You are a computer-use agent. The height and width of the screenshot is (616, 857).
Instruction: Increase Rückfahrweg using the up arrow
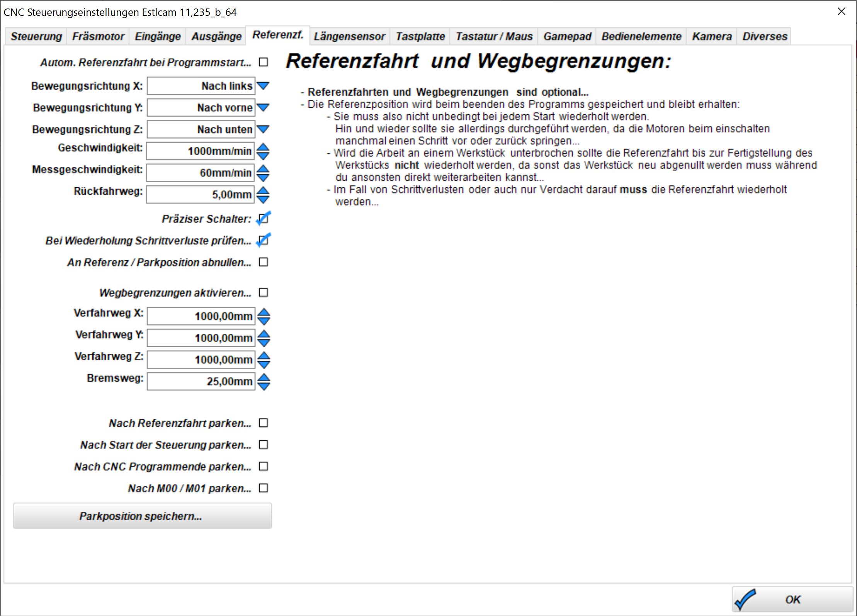[x=263, y=190]
